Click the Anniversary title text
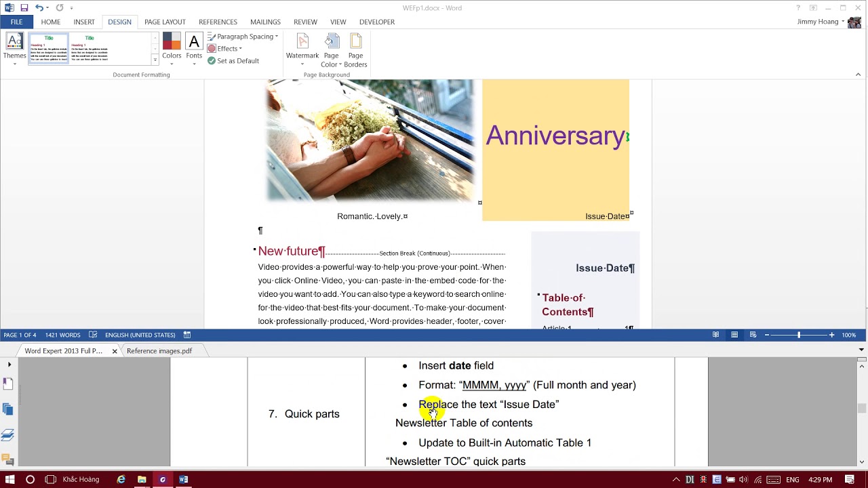 pyautogui.click(x=555, y=136)
